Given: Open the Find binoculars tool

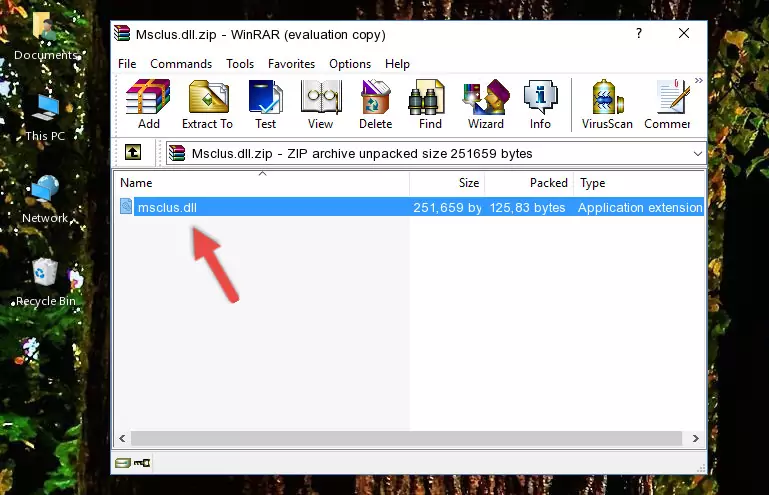Looking at the screenshot, I should coord(430,104).
